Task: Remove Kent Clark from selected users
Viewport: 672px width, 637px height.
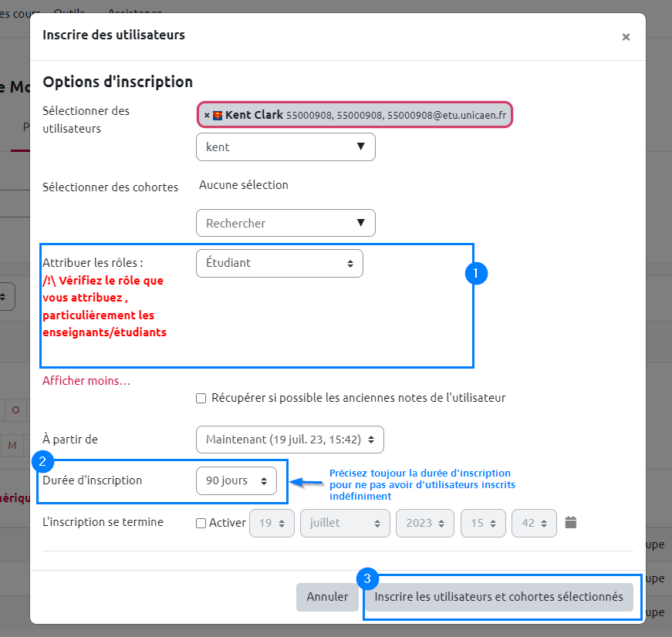Action: pos(207,116)
